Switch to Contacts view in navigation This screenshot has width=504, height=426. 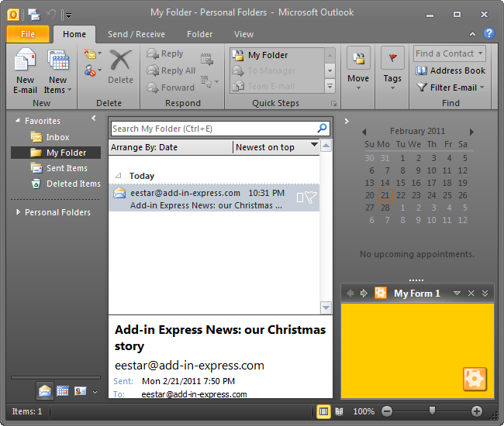tap(81, 390)
